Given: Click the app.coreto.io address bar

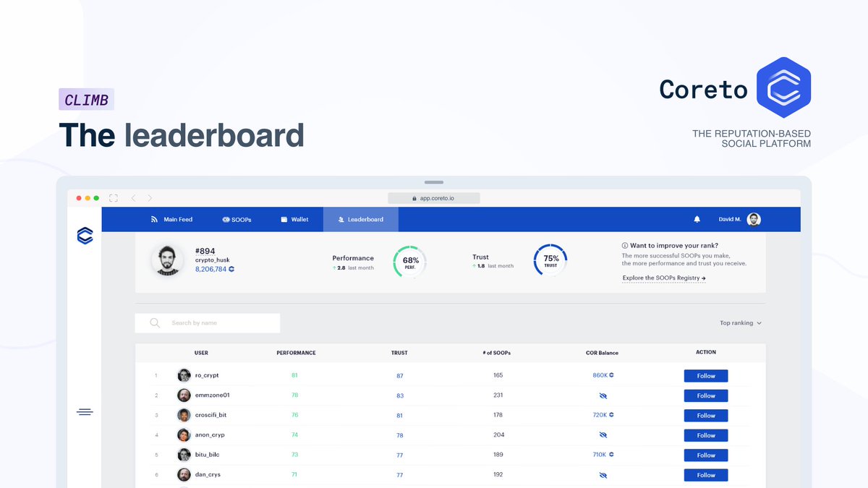Looking at the screenshot, I should (x=434, y=198).
